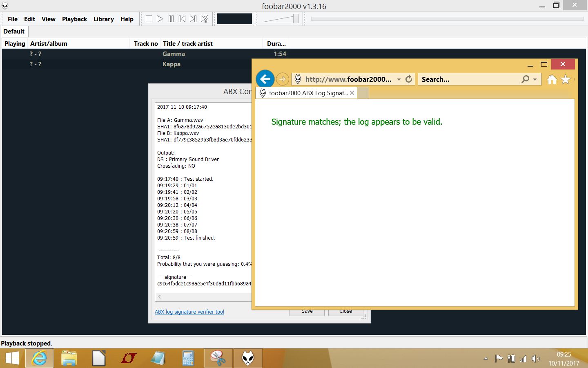Click the Artist/album column header

(79, 44)
